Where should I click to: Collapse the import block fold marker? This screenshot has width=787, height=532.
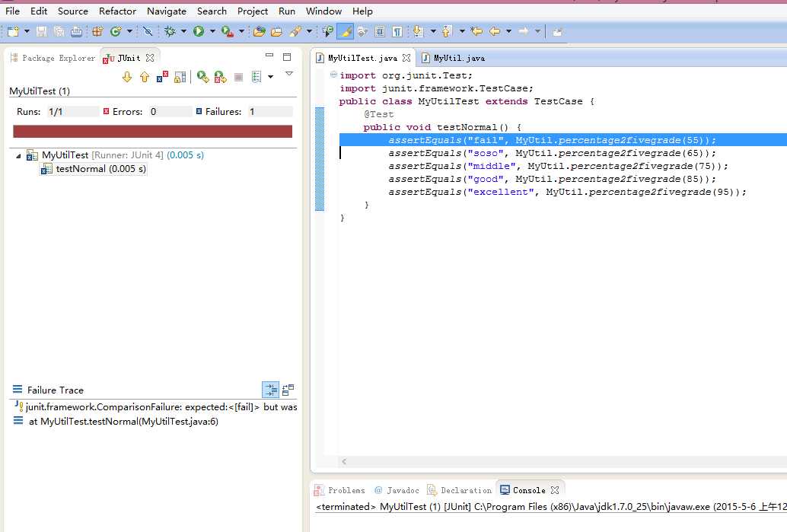pyautogui.click(x=333, y=75)
